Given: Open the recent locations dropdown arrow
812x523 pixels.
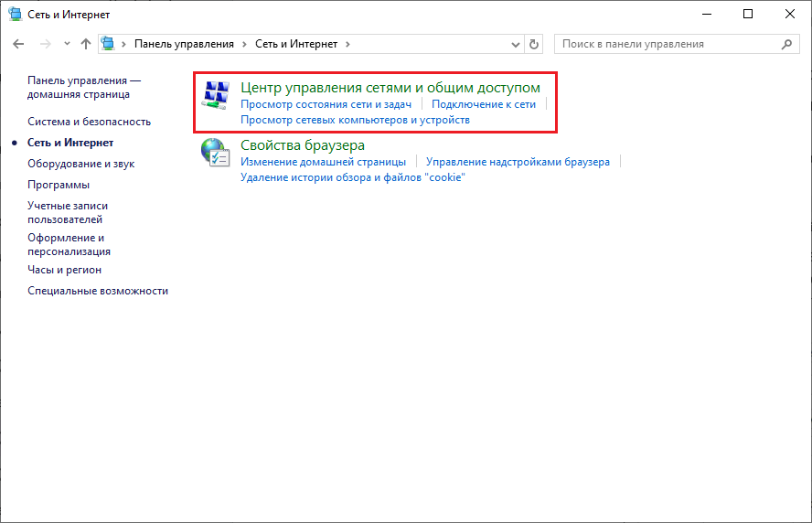Looking at the screenshot, I should tap(67, 44).
